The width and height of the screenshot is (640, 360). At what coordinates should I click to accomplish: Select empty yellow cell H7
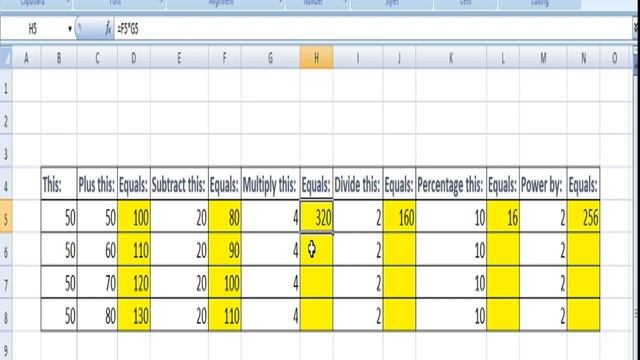316,282
